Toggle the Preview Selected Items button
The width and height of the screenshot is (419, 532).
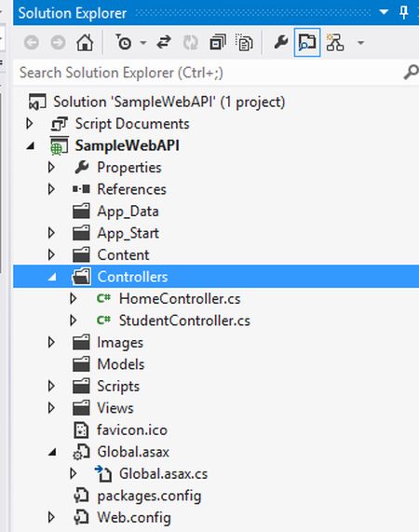(307, 43)
